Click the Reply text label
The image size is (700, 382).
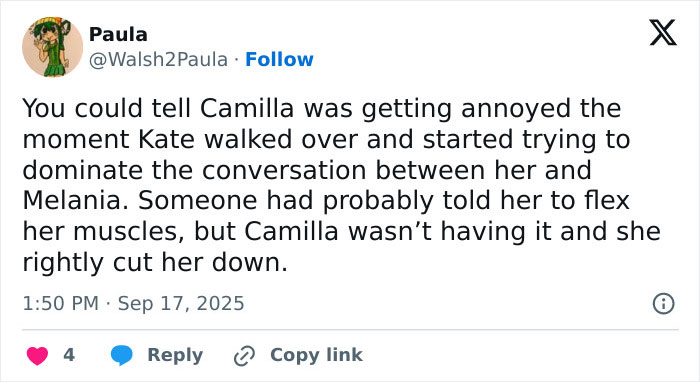point(175,355)
